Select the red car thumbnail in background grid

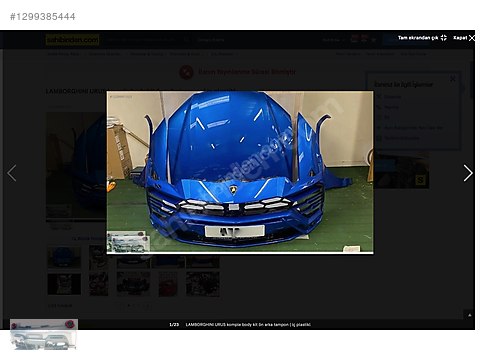click(x=168, y=284)
